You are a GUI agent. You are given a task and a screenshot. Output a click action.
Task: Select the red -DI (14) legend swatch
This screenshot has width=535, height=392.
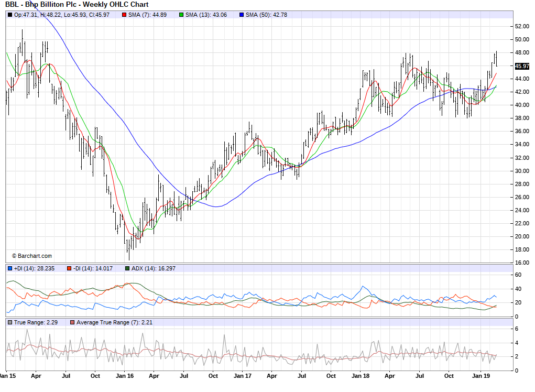click(x=69, y=268)
